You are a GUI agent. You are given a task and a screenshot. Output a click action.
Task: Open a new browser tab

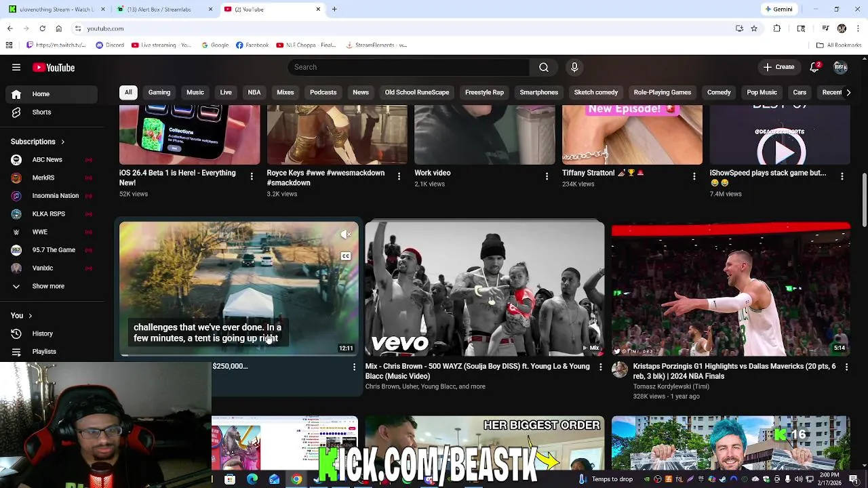pos(334,9)
